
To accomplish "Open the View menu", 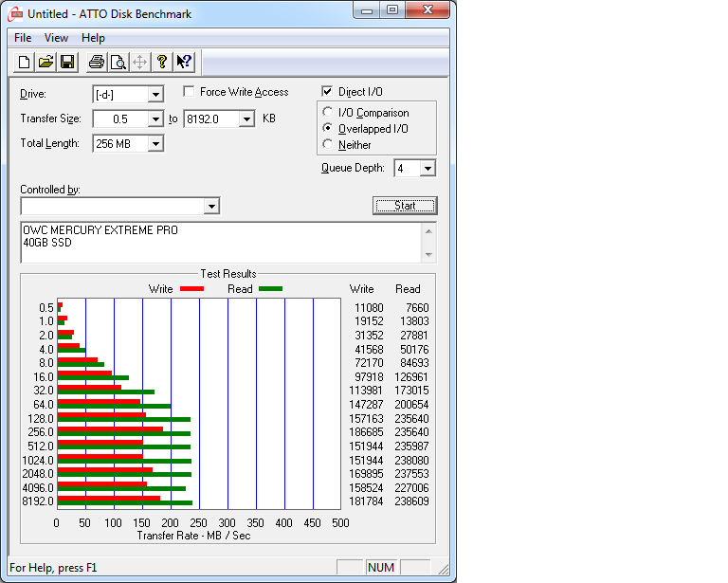I will coord(56,38).
